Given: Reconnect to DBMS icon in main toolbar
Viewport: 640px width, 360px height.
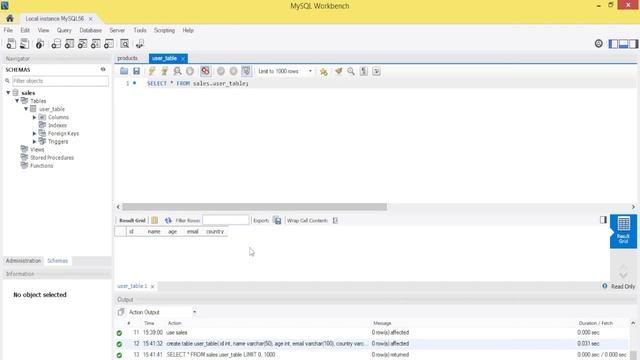Looking at the screenshot, I should [x=140, y=44].
